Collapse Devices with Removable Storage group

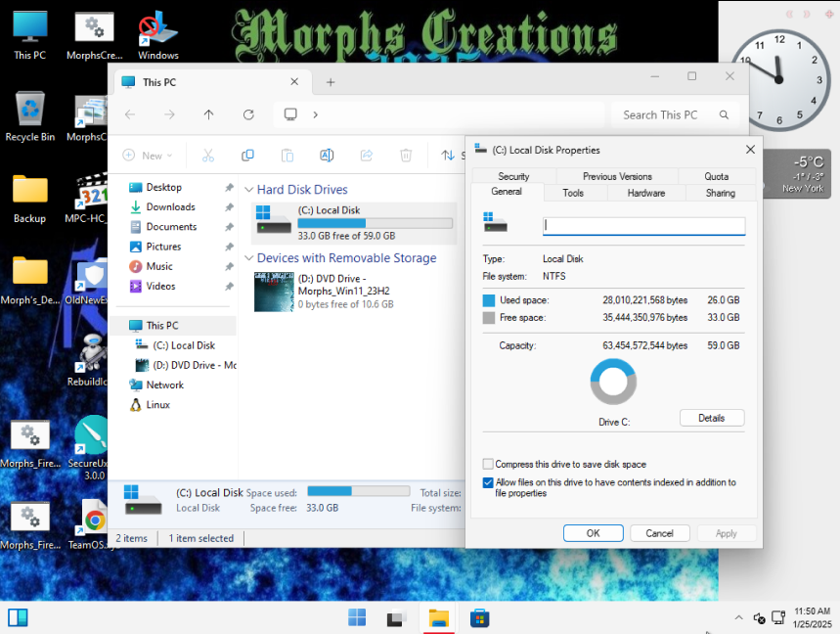248,258
